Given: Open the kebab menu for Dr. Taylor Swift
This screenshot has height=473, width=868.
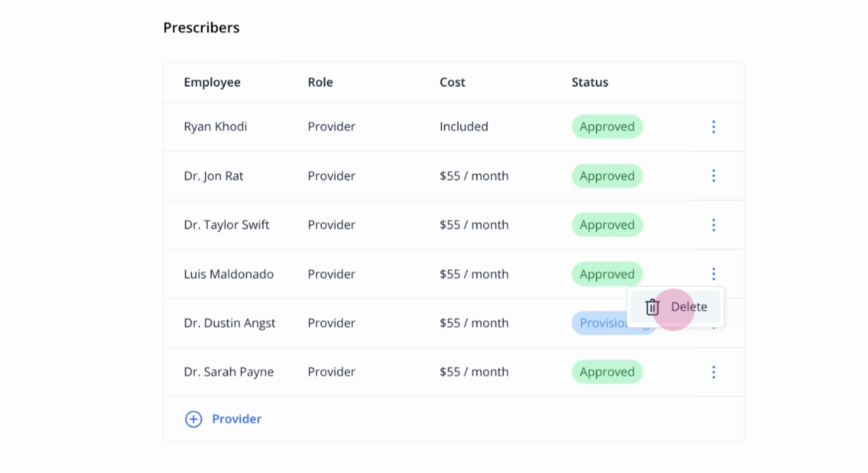Looking at the screenshot, I should (x=713, y=225).
